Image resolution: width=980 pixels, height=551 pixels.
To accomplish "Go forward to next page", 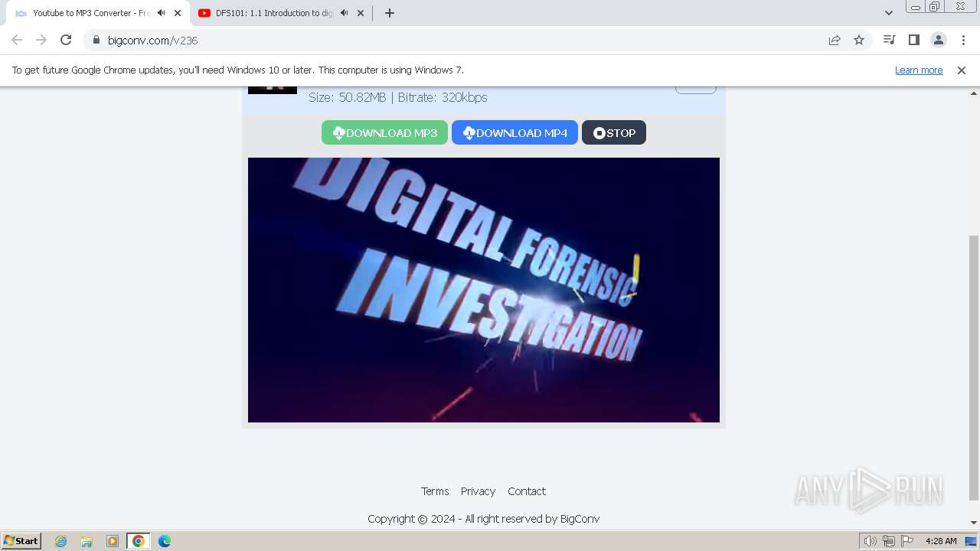I will coord(41,40).
